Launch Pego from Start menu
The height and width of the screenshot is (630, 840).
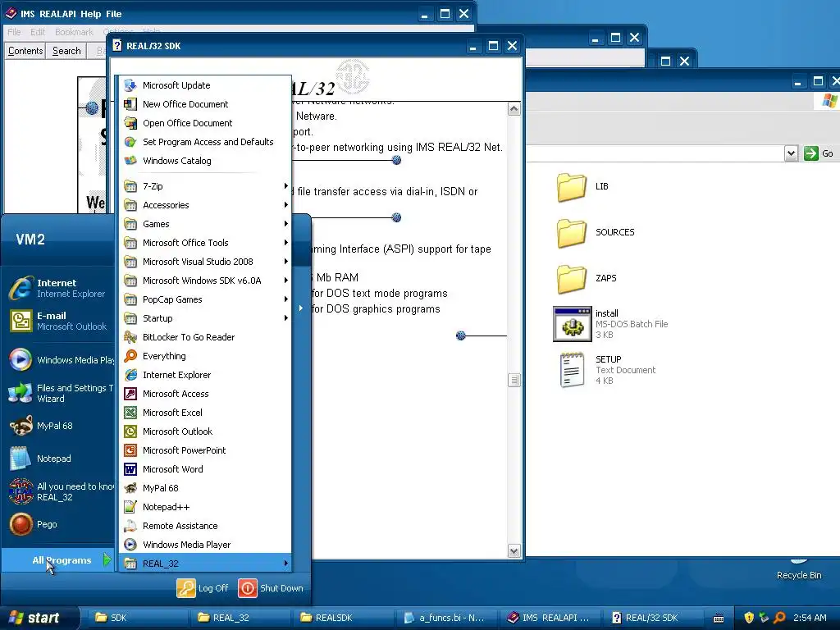pyautogui.click(x=59, y=524)
